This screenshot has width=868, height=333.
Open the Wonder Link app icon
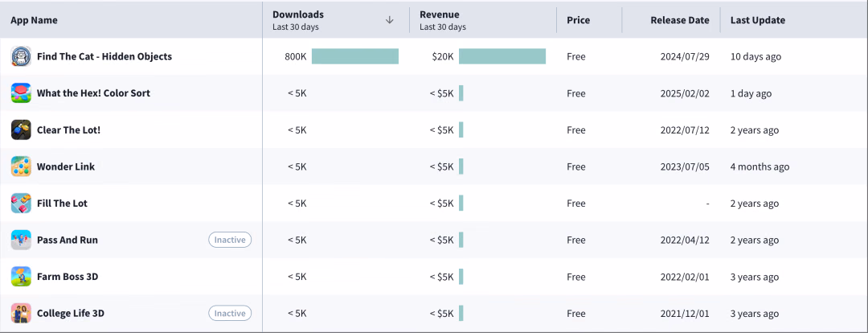tap(21, 166)
